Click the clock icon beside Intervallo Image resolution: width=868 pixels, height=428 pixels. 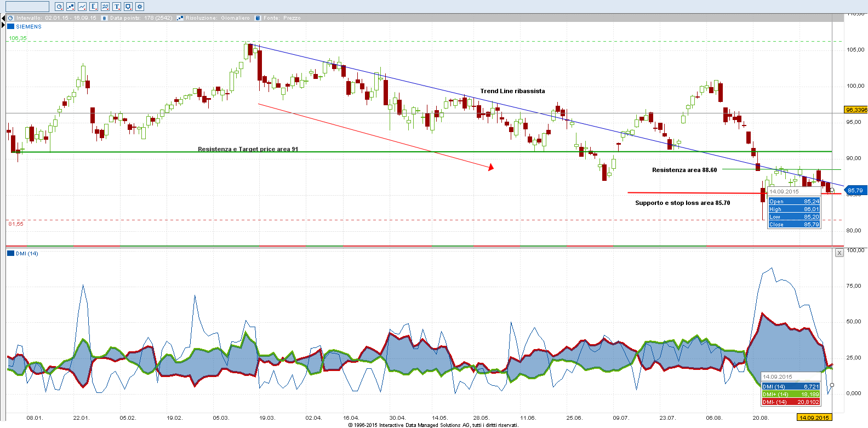click(10, 18)
